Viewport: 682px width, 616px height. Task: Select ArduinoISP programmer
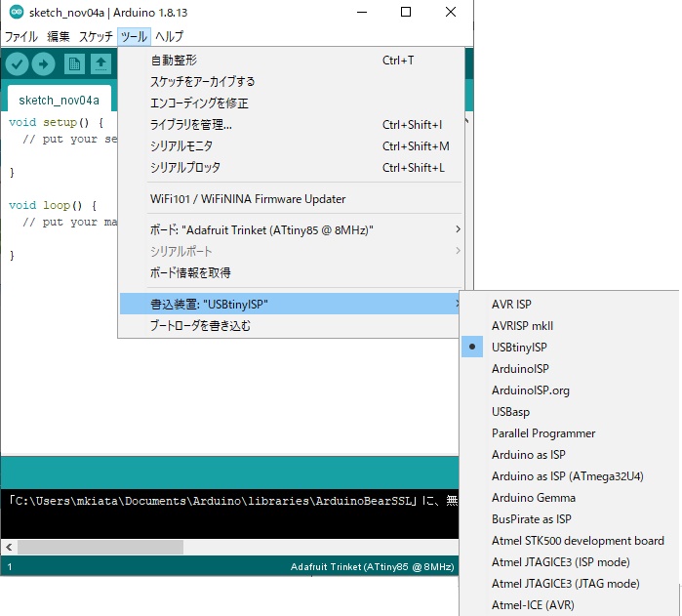point(570,368)
